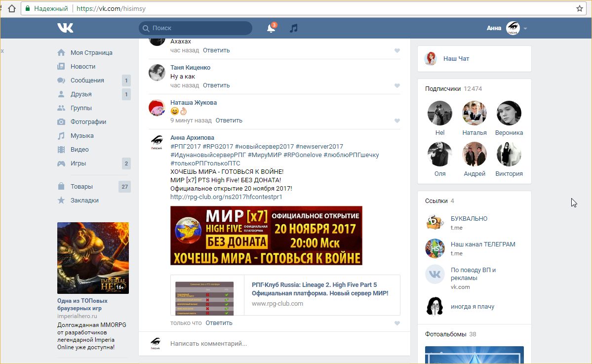The width and height of the screenshot is (592, 364).
Task: Open the МИР x7 banner image
Action: click(x=266, y=236)
